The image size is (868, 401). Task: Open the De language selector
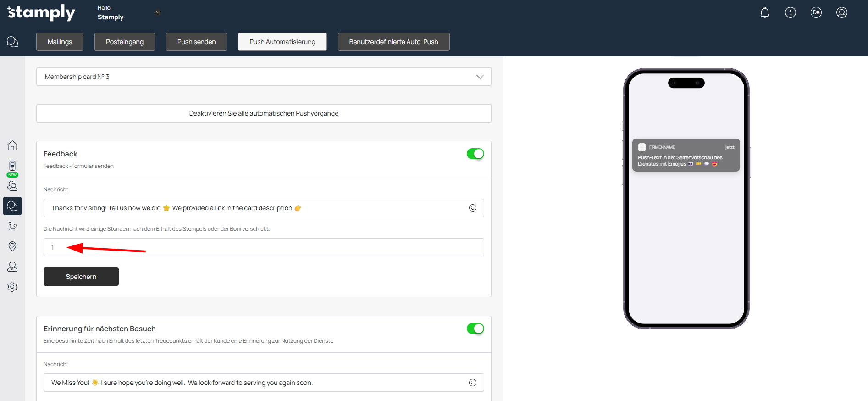coord(816,12)
